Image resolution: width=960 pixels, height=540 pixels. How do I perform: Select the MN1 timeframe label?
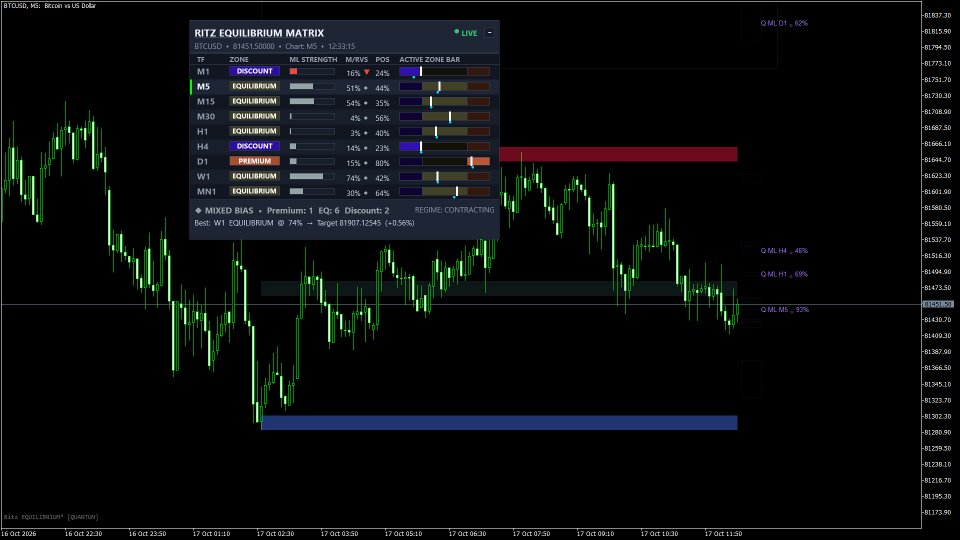(x=206, y=192)
